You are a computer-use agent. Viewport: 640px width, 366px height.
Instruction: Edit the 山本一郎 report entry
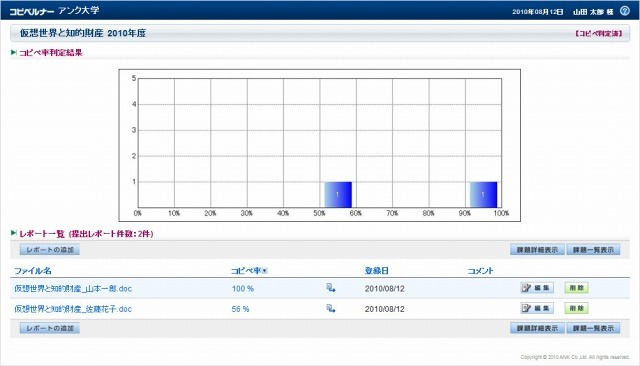click(x=537, y=288)
